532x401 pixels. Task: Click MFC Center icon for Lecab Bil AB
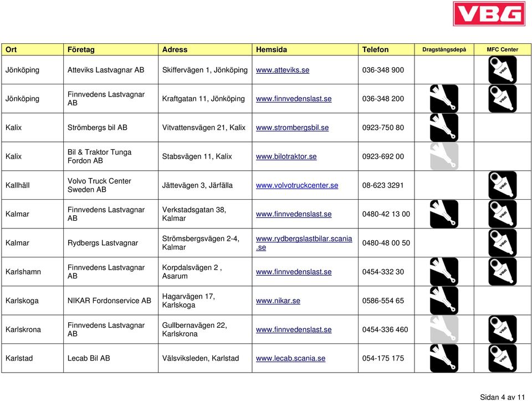coord(503,358)
